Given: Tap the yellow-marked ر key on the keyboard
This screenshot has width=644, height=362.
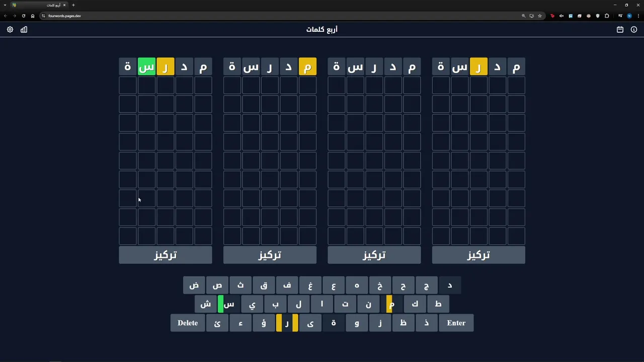Looking at the screenshot, I should pos(287,323).
